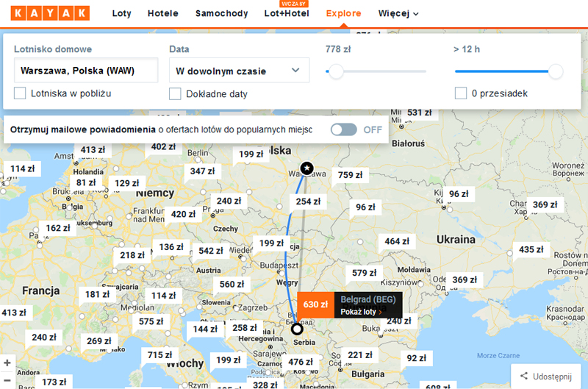This screenshot has width=588, height=389.
Task: Open the Loty tab
Action: 122,13
